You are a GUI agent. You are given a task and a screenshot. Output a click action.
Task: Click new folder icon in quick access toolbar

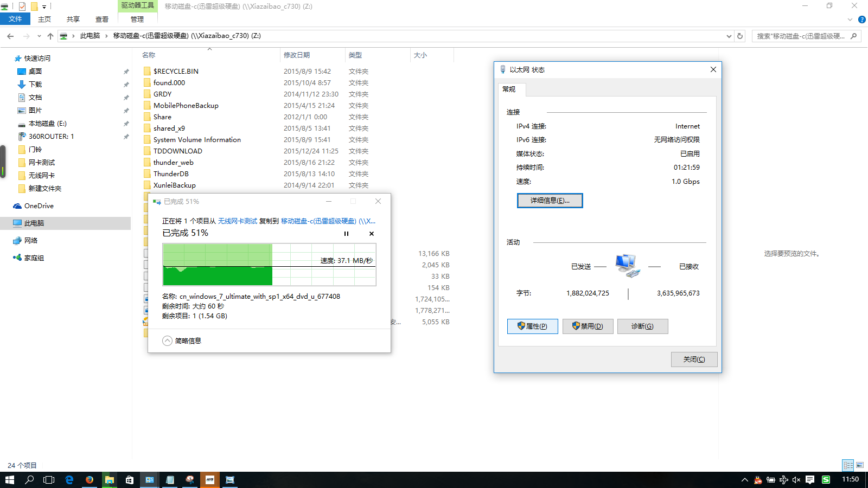coord(34,7)
